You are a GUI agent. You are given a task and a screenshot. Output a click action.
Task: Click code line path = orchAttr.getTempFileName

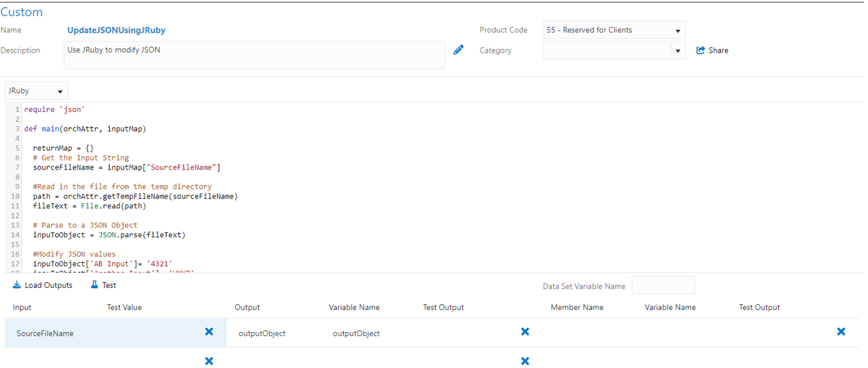pos(135,196)
